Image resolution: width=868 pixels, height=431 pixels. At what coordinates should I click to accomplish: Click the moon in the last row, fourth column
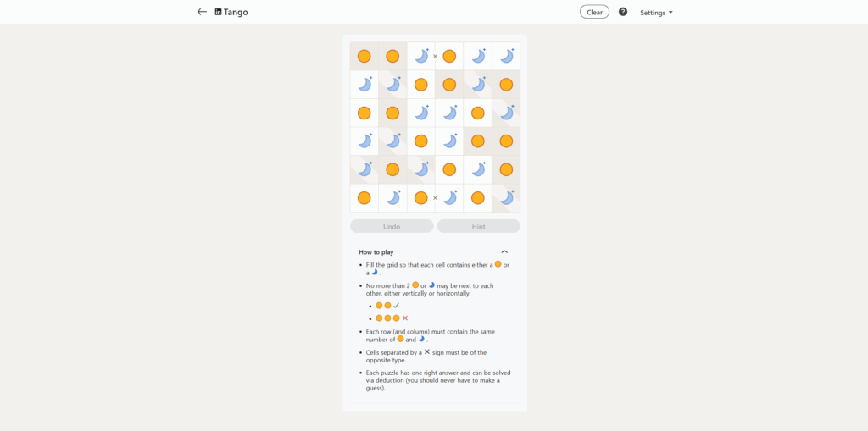[449, 198]
